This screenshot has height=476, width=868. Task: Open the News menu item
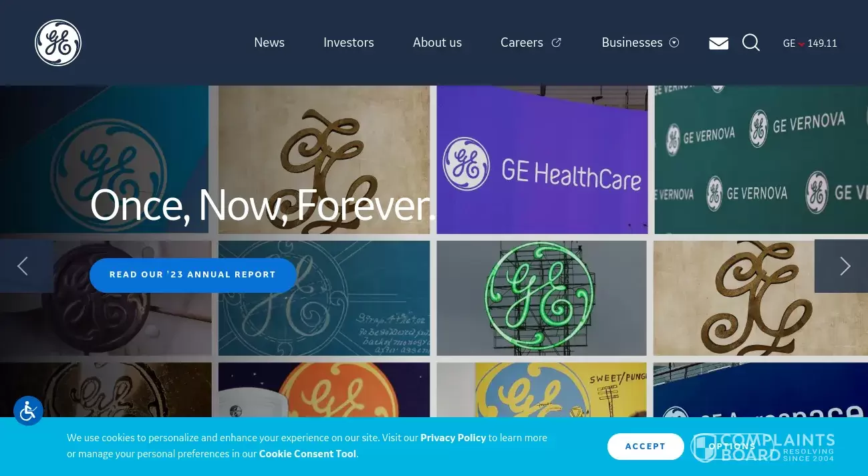(269, 43)
